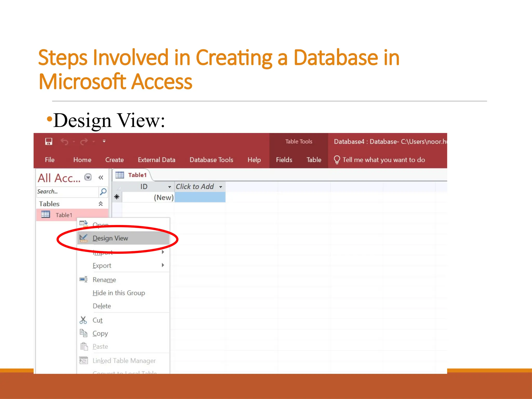Click the Paste clipboard icon

[x=84, y=346]
